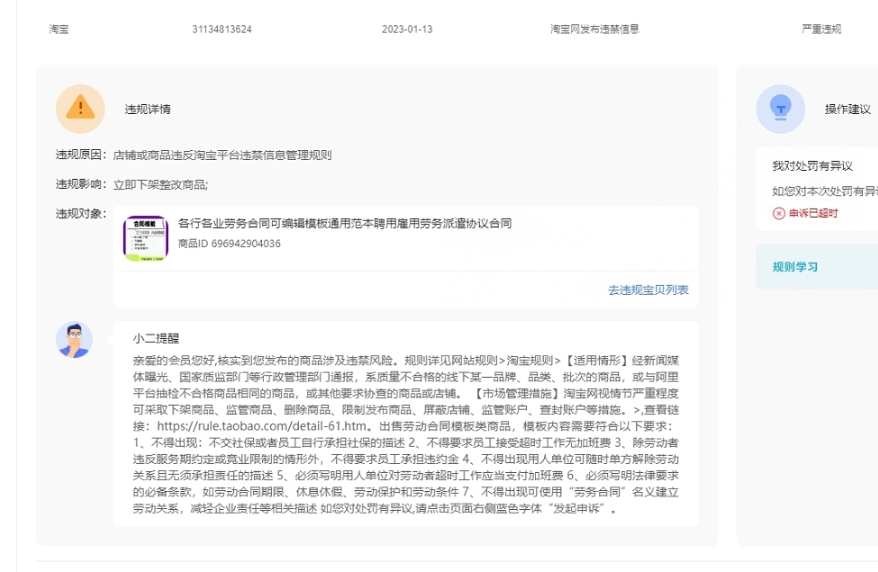Click the red circled X appeal-expired icon

[x=779, y=213]
